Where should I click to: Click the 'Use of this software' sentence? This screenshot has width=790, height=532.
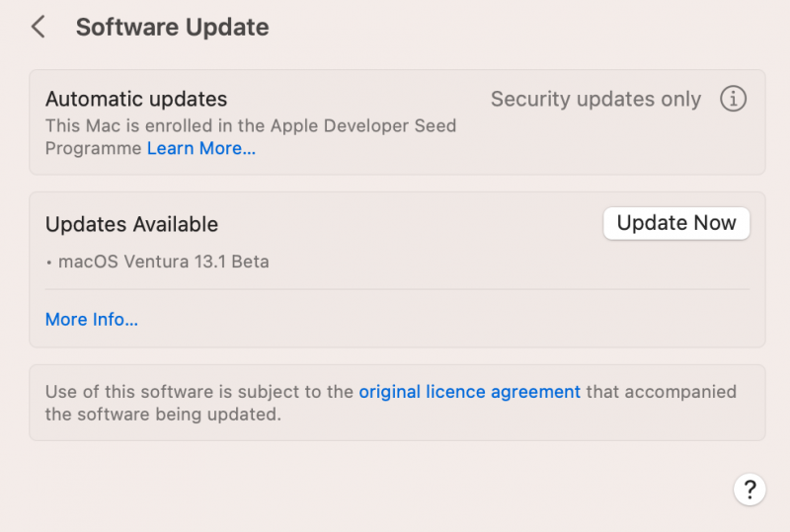[198, 392]
